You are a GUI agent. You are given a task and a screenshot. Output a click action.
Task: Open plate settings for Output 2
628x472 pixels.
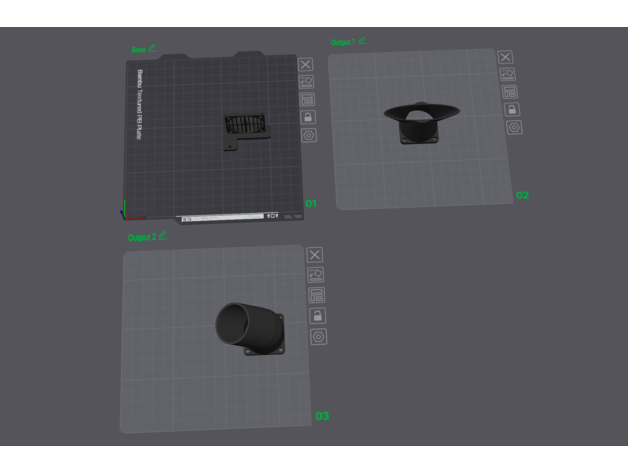click(x=318, y=337)
